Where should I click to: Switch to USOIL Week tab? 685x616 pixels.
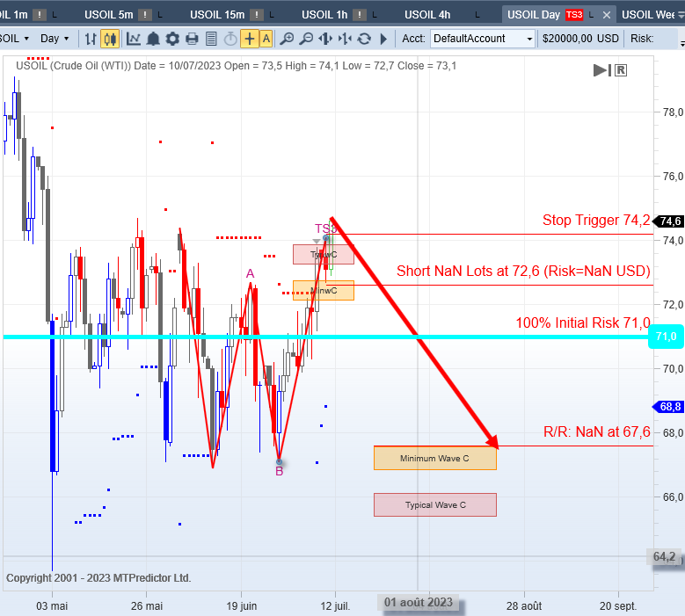(x=648, y=15)
